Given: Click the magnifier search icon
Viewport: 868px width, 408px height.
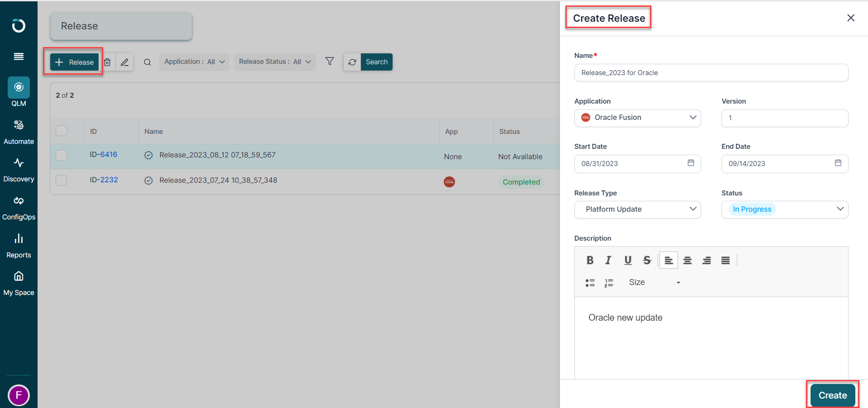Looking at the screenshot, I should pyautogui.click(x=147, y=62).
